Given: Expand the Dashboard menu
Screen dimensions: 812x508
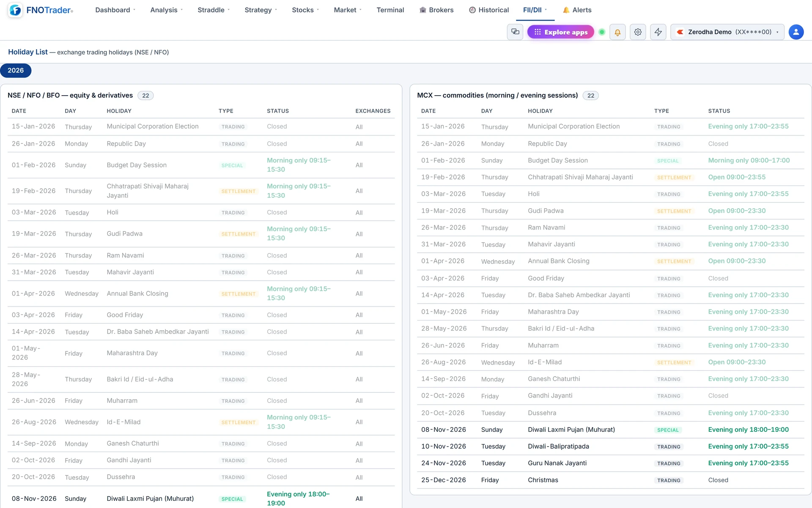Looking at the screenshot, I should click(x=115, y=10).
